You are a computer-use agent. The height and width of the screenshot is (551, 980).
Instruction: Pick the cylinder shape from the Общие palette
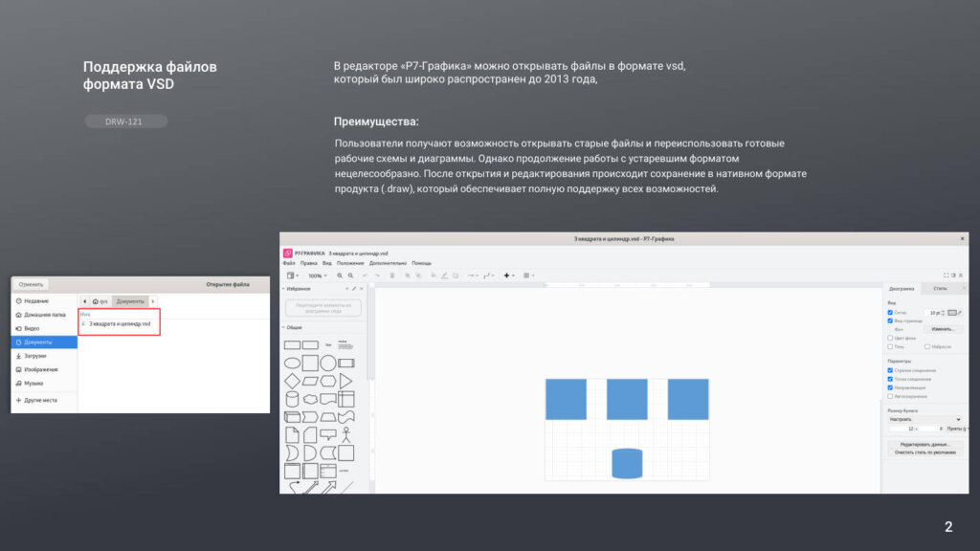[292, 399]
